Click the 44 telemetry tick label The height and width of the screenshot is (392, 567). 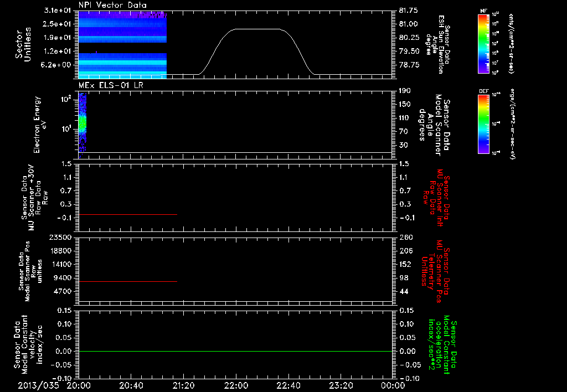click(x=404, y=291)
